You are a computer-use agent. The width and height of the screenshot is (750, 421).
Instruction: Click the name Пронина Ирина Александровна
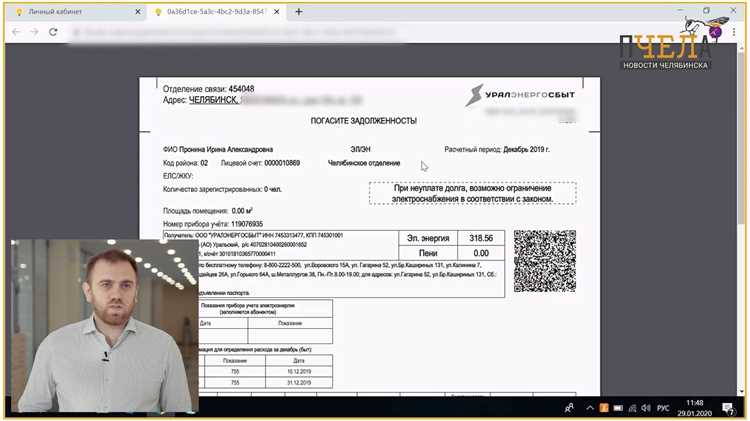click(x=226, y=149)
